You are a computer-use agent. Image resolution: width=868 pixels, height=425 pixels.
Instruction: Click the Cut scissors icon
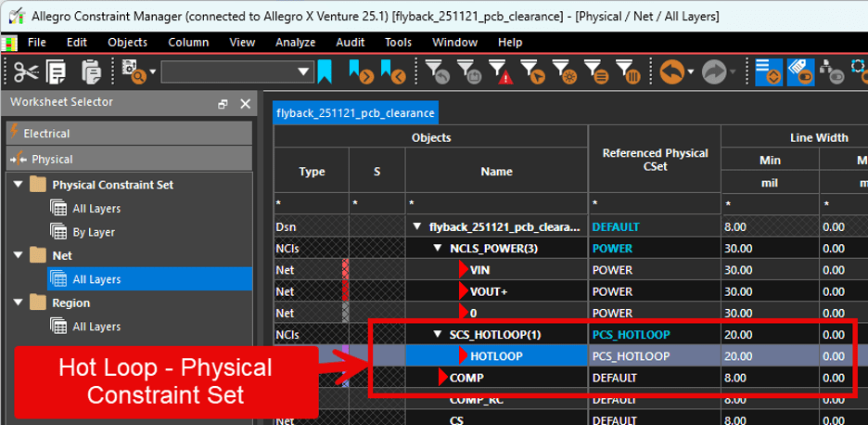click(27, 71)
